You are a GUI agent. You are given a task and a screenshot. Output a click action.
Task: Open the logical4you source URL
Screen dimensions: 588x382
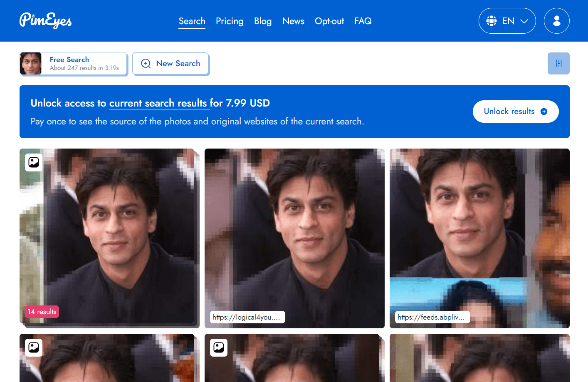247,317
